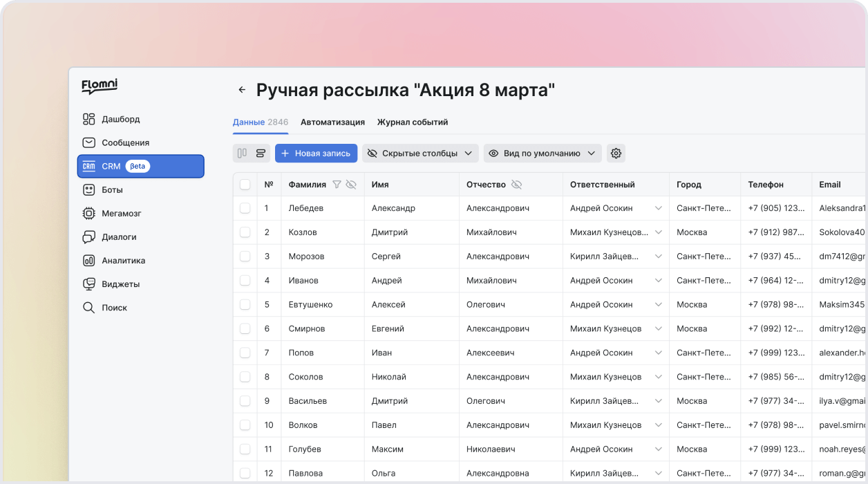Switch to column layout view icon
The height and width of the screenshot is (484, 868).
242,153
